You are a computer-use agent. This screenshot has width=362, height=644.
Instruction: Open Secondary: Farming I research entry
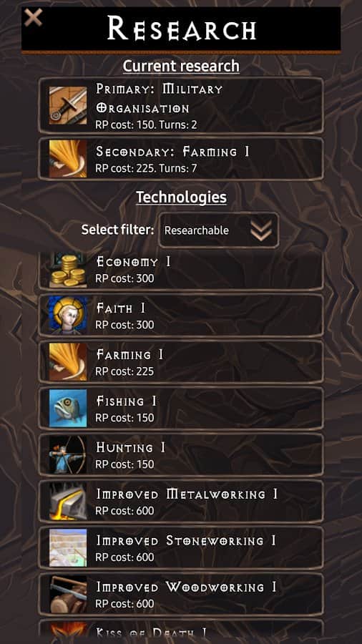pyautogui.click(x=181, y=159)
